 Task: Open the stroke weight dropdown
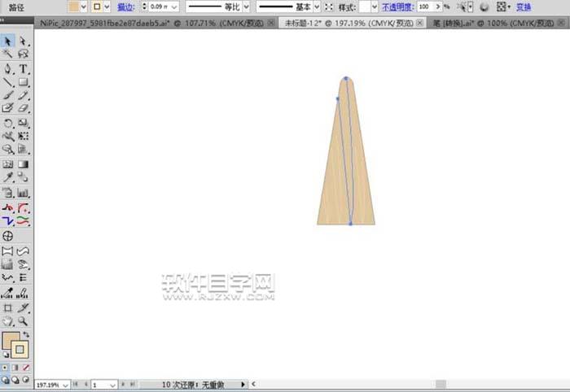[174, 7]
